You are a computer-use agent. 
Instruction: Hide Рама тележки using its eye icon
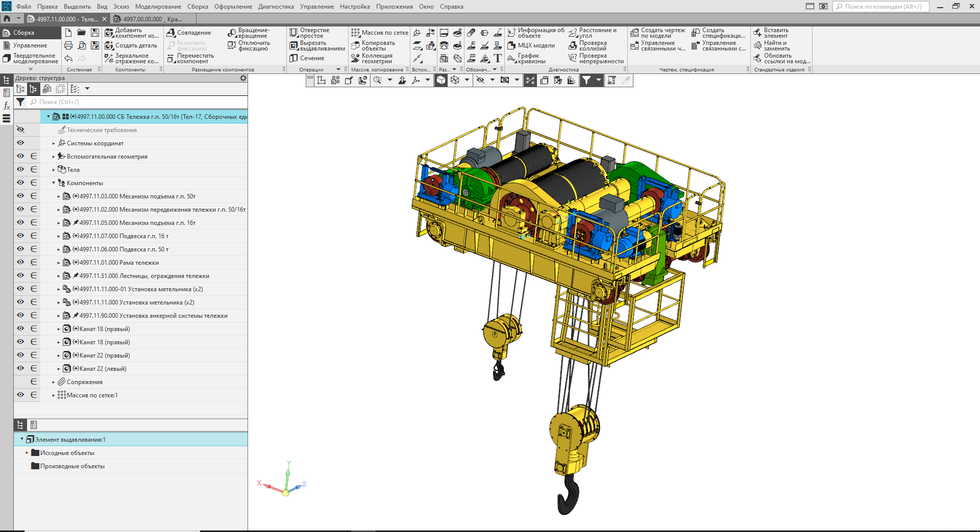click(x=20, y=262)
